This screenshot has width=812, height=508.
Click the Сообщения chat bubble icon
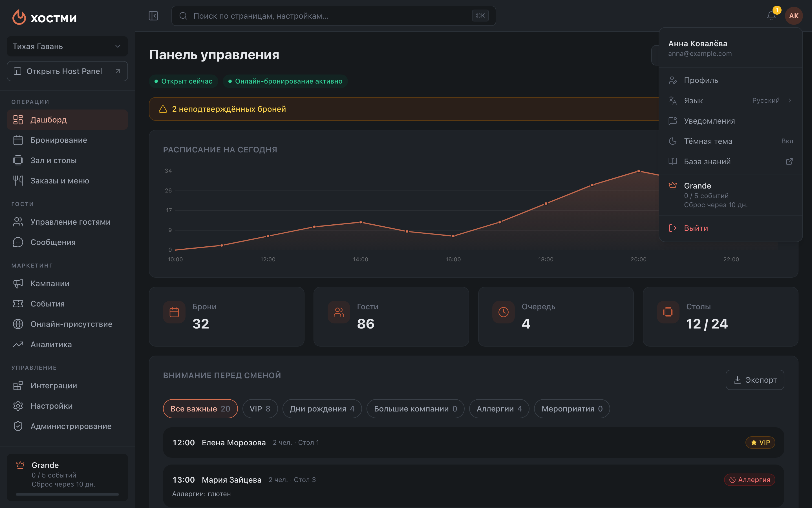[x=18, y=242]
